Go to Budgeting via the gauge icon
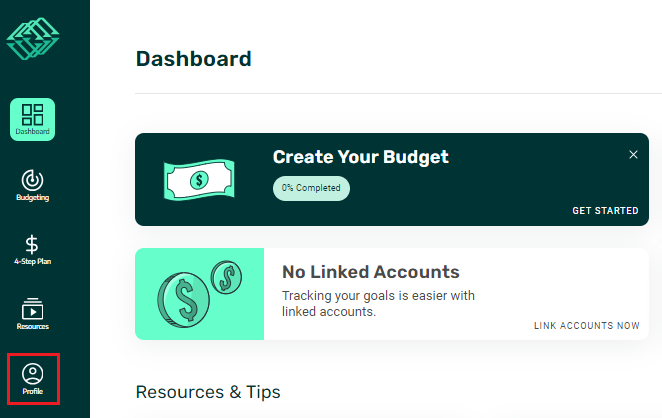Screen dimensions: 662x418 pos(33,180)
